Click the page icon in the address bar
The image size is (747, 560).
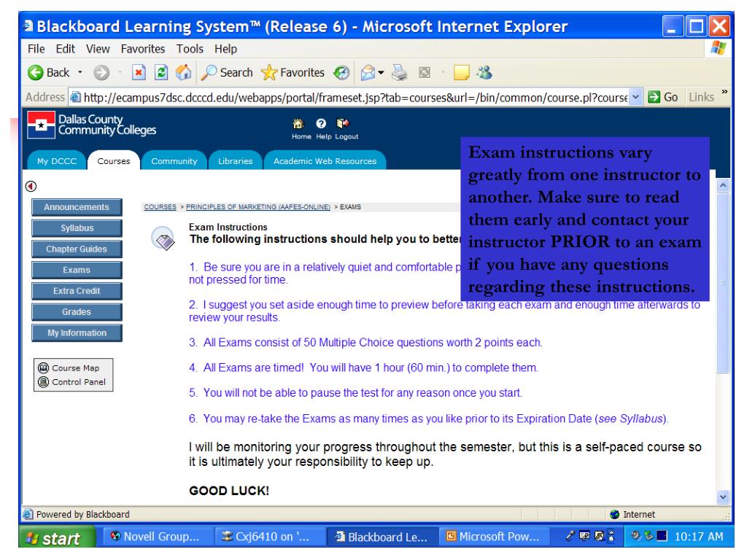coord(75,98)
